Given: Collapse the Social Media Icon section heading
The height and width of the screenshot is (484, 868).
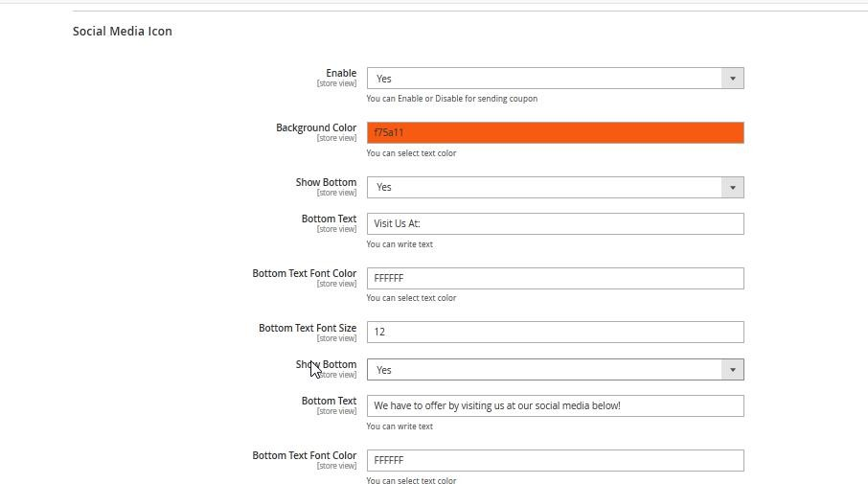Looking at the screenshot, I should point(123,31).
